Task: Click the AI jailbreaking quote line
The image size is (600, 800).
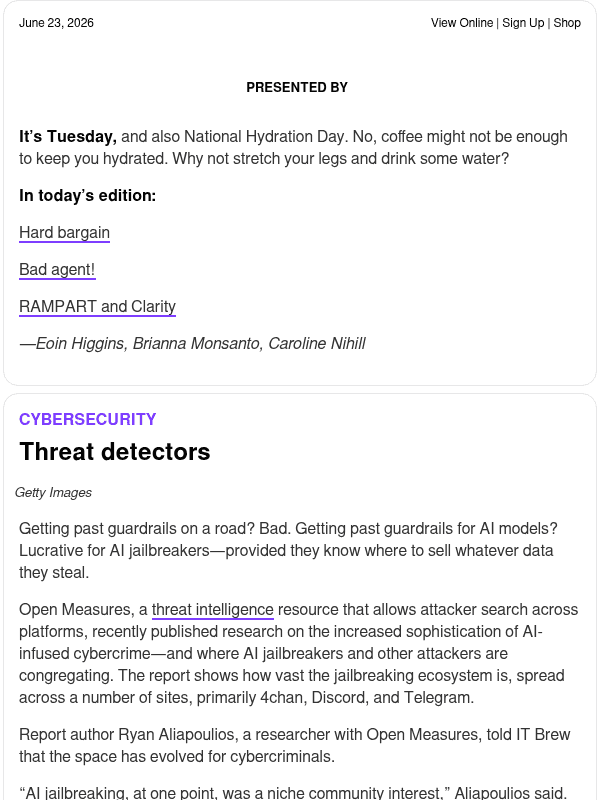Action: tap(293, 793)
